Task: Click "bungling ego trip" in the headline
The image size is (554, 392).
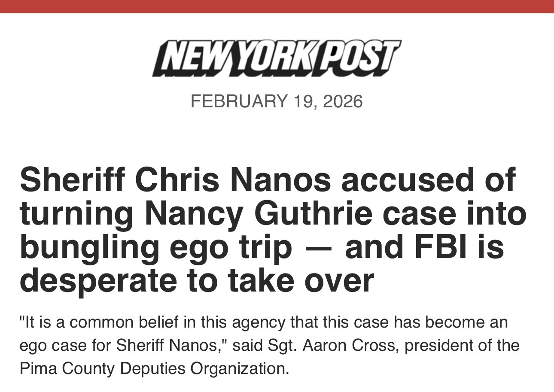Action: pyautogui.click(x=155, y=248)
